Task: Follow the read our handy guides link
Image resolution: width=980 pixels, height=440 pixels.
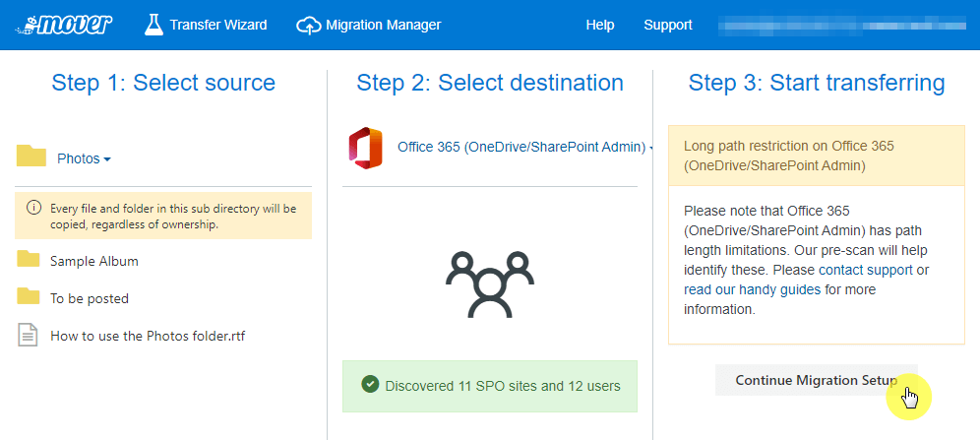Action: tap(752, 290)
